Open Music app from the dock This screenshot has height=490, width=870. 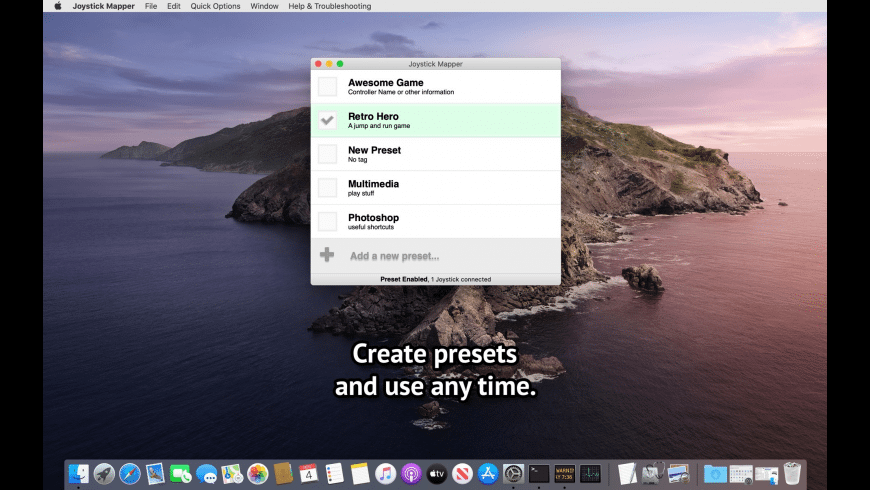point(386,474)
